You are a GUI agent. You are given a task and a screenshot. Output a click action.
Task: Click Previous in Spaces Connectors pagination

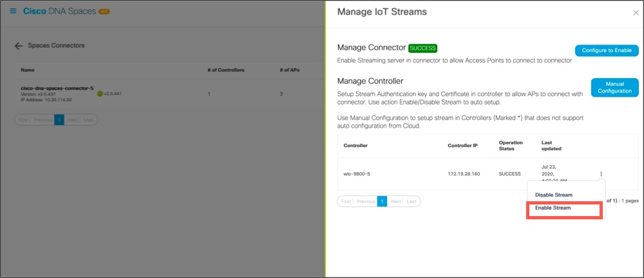tap(43, 120)
